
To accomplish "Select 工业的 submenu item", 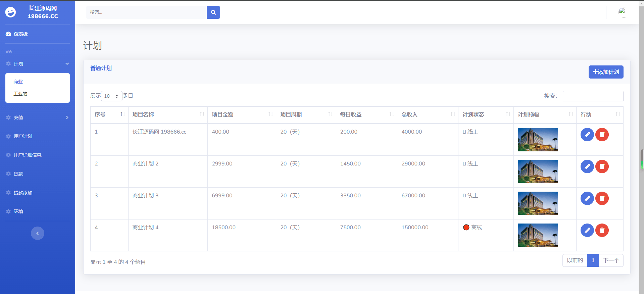I will 20,94.
